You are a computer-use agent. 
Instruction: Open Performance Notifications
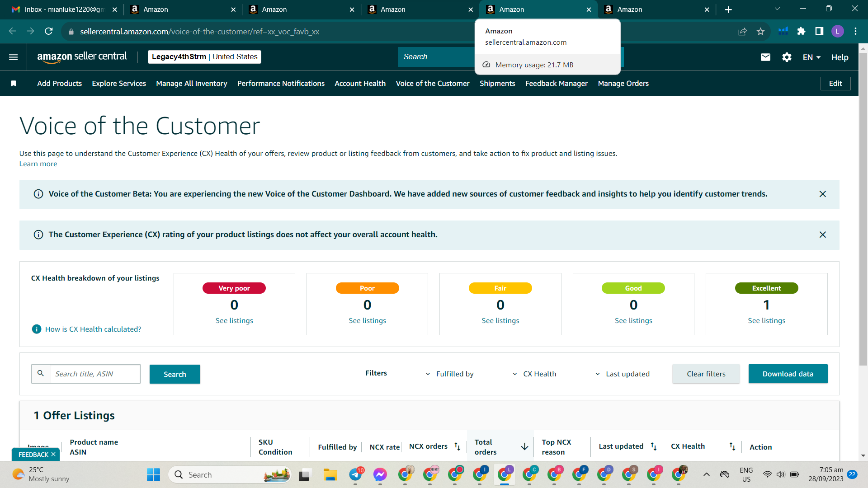(x=281, y=84)
